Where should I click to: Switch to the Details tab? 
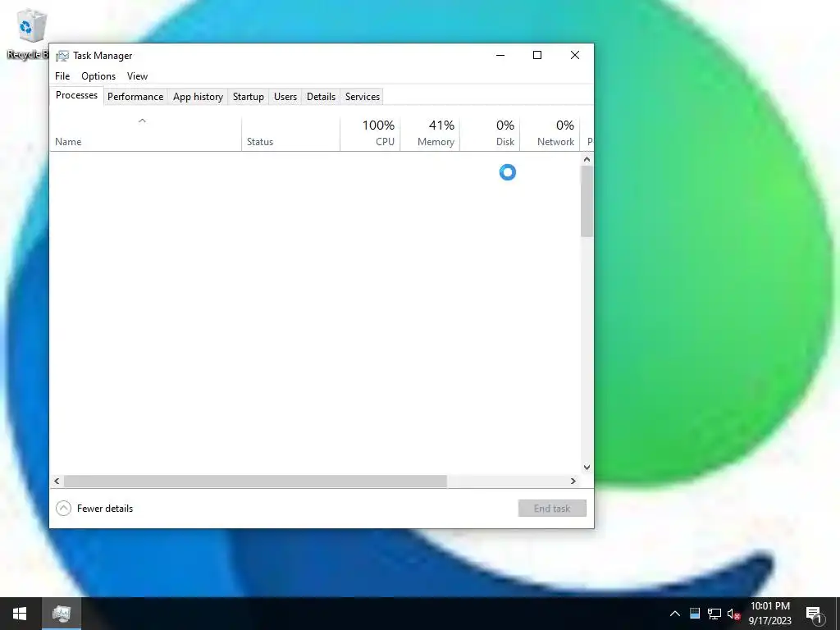point(321,97)
